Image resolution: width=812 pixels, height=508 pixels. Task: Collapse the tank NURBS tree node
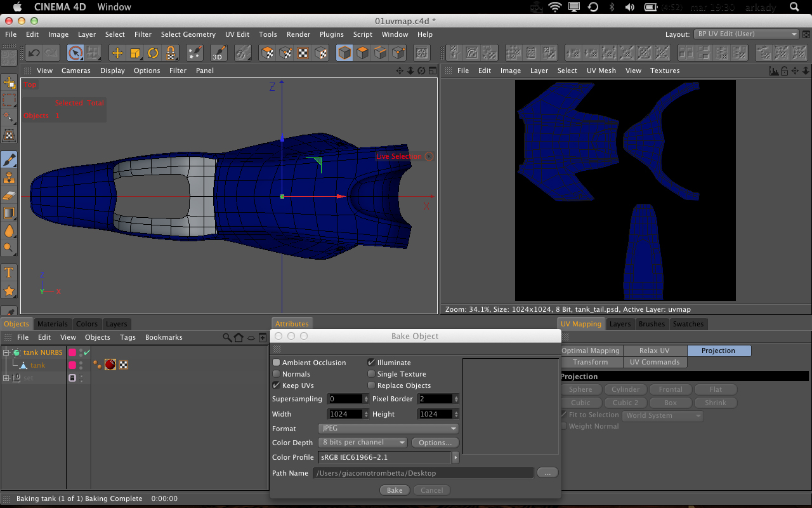coord(6,352)
